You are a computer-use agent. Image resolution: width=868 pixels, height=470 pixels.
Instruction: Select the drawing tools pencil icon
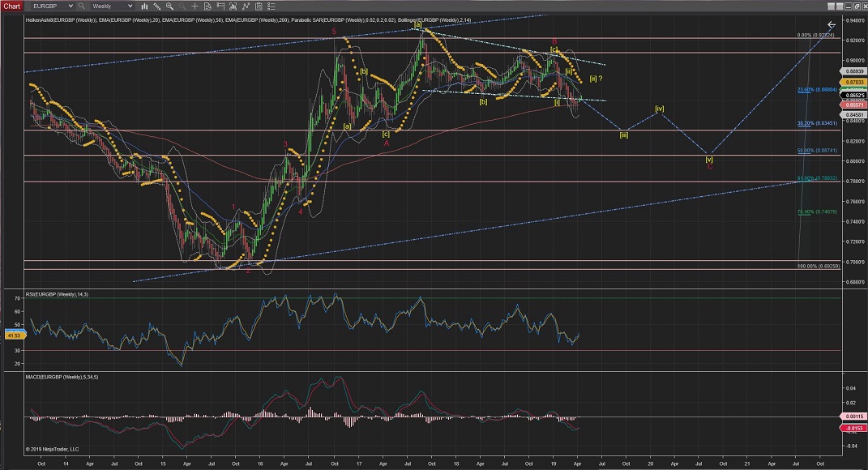pyautogui.click(x=157, y=6)
